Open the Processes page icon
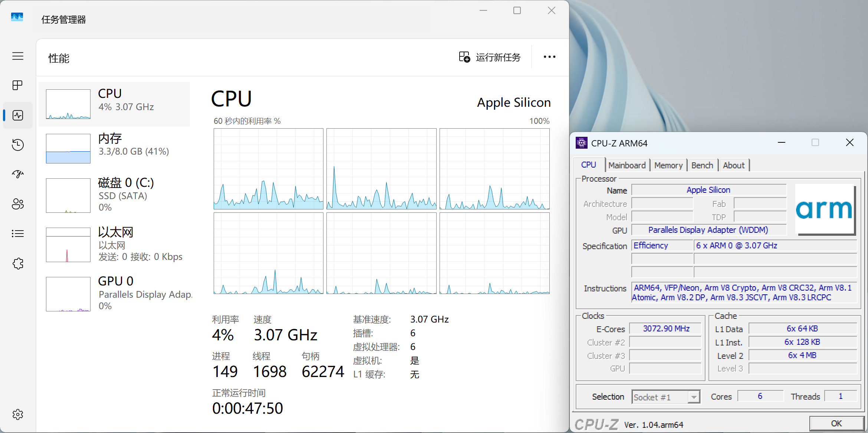The height and width of the screenshot is (433, 868). tap(18, 85)
